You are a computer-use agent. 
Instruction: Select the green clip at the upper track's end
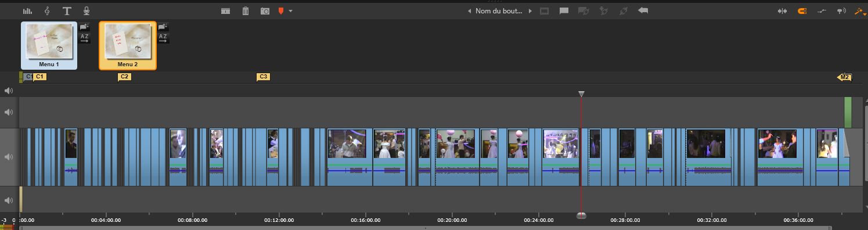tap(848, 112)
